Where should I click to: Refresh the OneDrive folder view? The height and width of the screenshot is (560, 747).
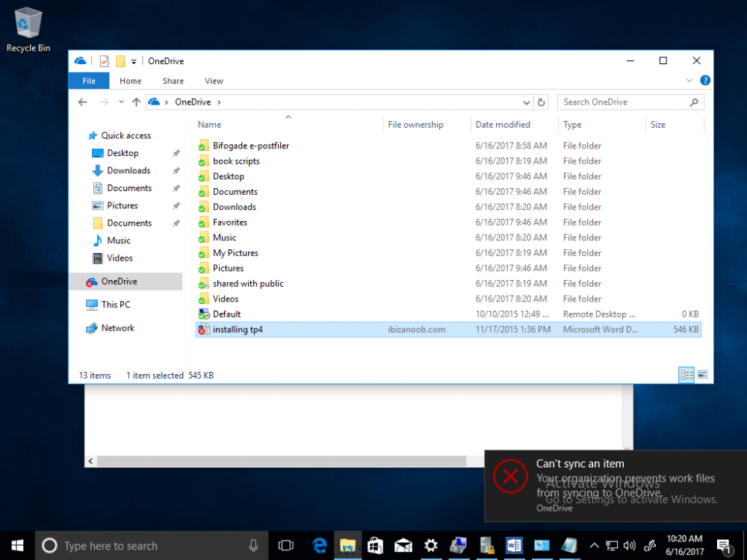pos(541,102)
